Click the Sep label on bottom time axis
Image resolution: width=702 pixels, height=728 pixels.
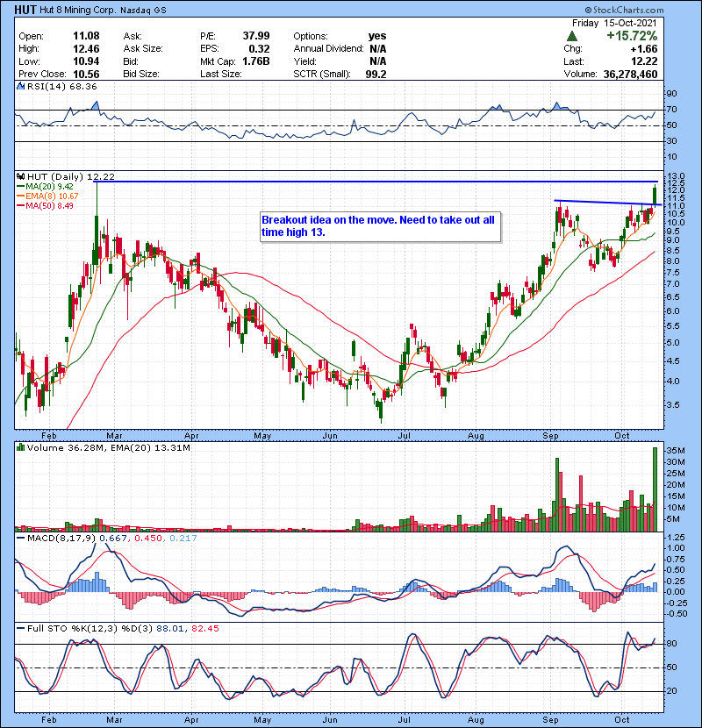pos(550,719)
